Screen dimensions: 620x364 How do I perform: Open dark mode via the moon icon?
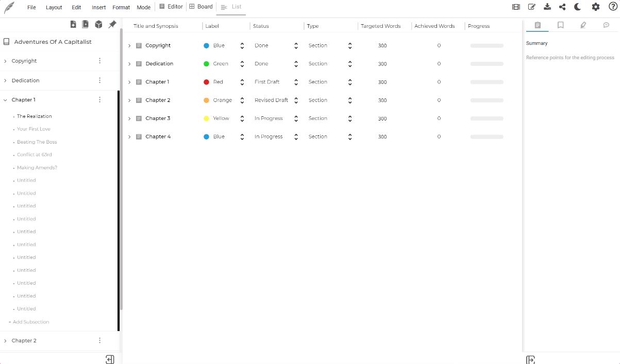577,7
